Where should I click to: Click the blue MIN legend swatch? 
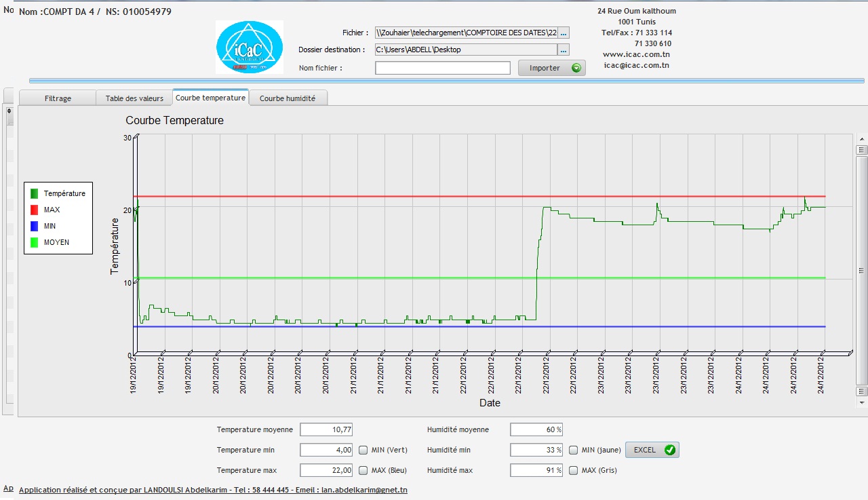coord(35,226)
